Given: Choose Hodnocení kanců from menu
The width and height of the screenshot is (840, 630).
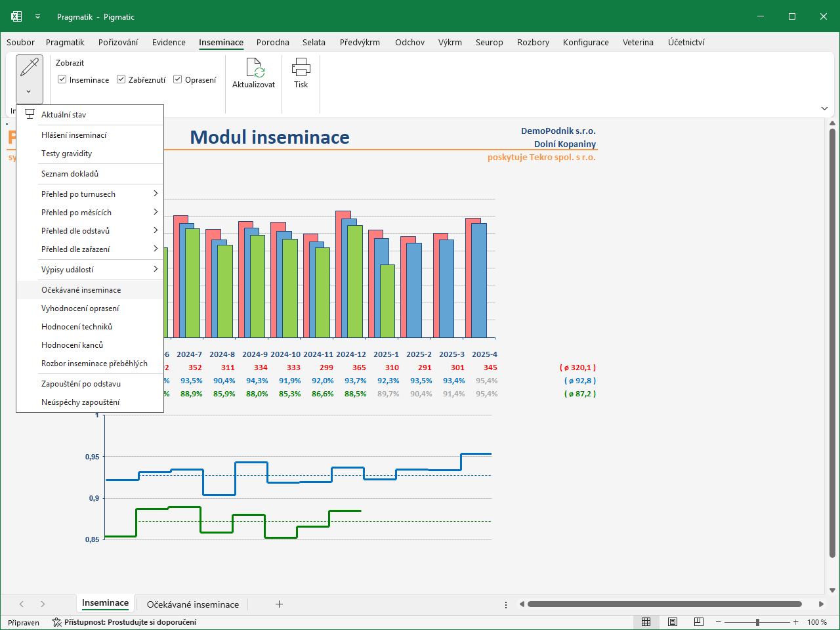Looking at the screenshot, I should pos(90,345).
